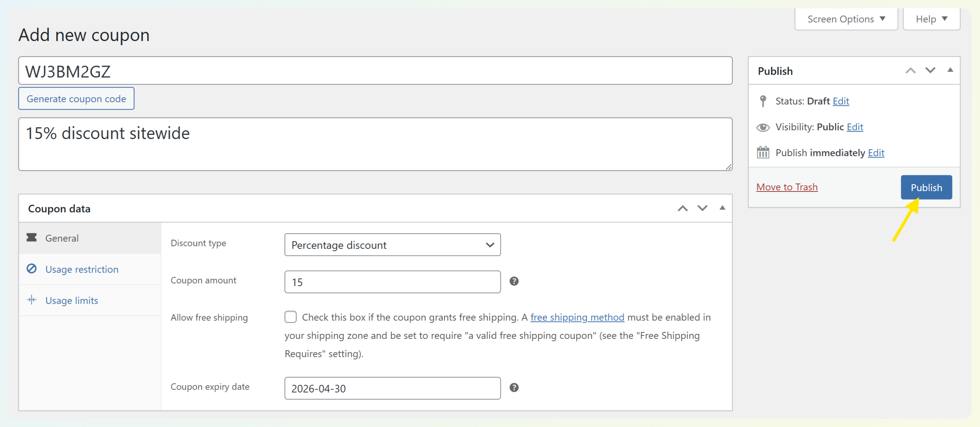
Task: Collapse the Coupon data panel triangle
Action: (722, 208)
